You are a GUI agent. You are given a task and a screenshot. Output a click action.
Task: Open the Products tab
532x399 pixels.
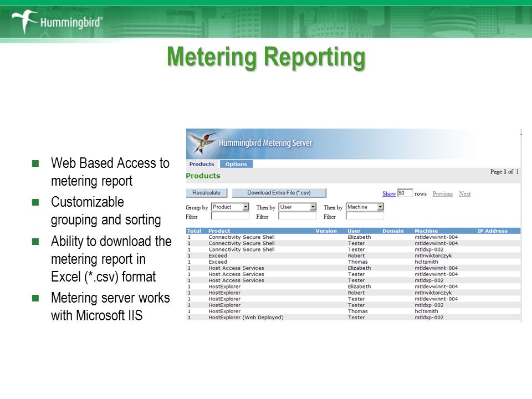click(202, 164)
